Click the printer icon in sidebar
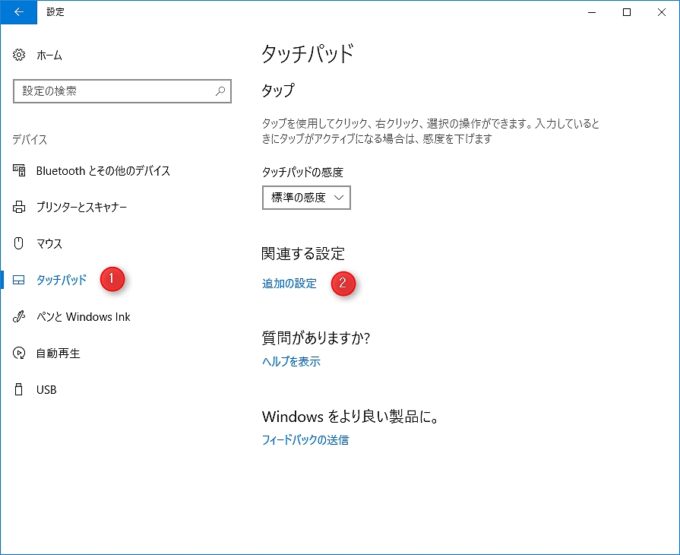This screenshot has width=680, height=555. click(x=18, y=207)
